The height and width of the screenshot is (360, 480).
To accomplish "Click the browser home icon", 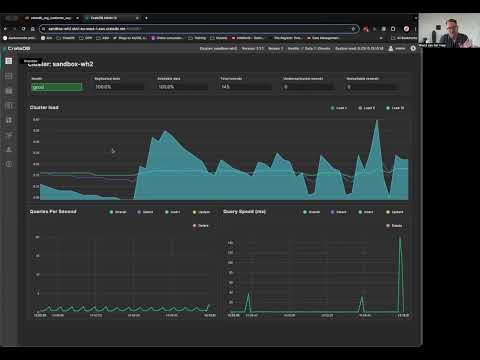I will click(32, 29).
